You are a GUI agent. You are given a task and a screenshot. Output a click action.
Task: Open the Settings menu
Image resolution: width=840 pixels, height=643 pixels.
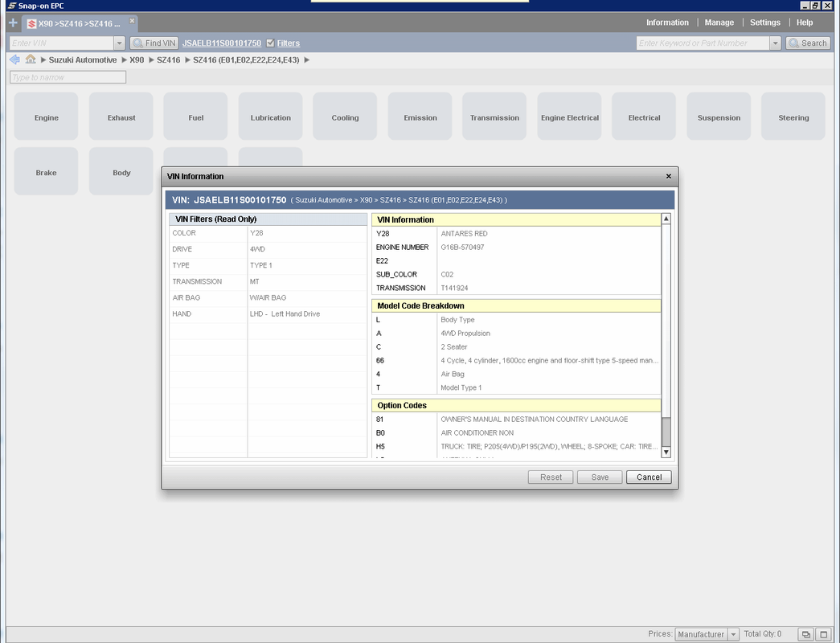[765, 23]
